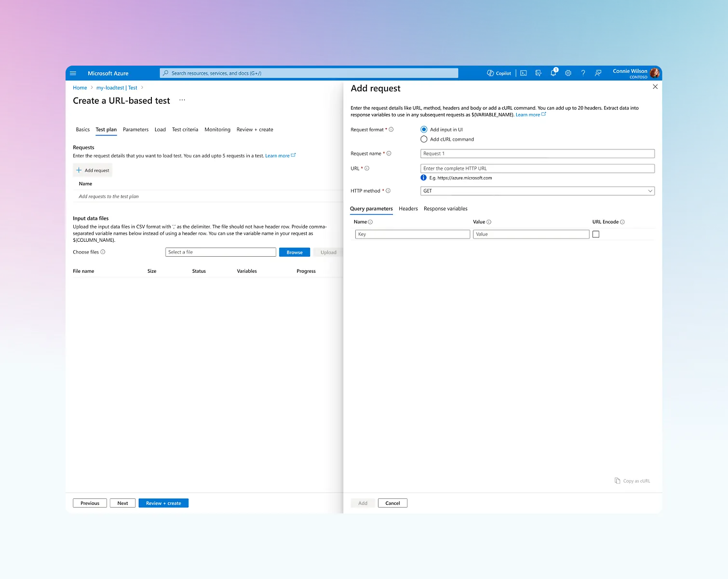Click the Previous button
Screen dimensions: 728x579
click(90, 503)
